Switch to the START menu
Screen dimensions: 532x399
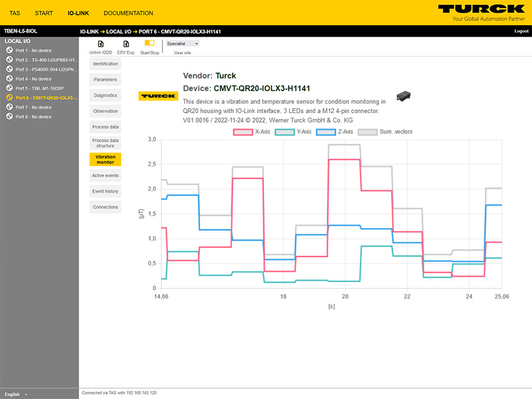44,13
